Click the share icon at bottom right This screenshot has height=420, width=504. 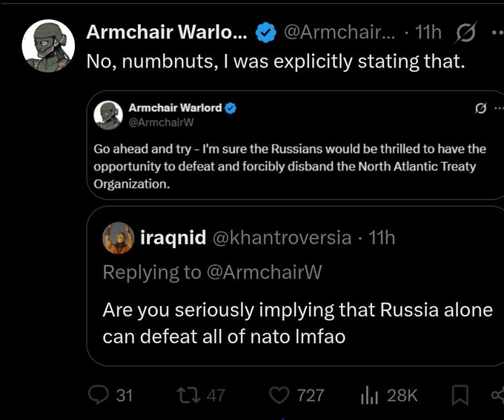pos(498,395)
